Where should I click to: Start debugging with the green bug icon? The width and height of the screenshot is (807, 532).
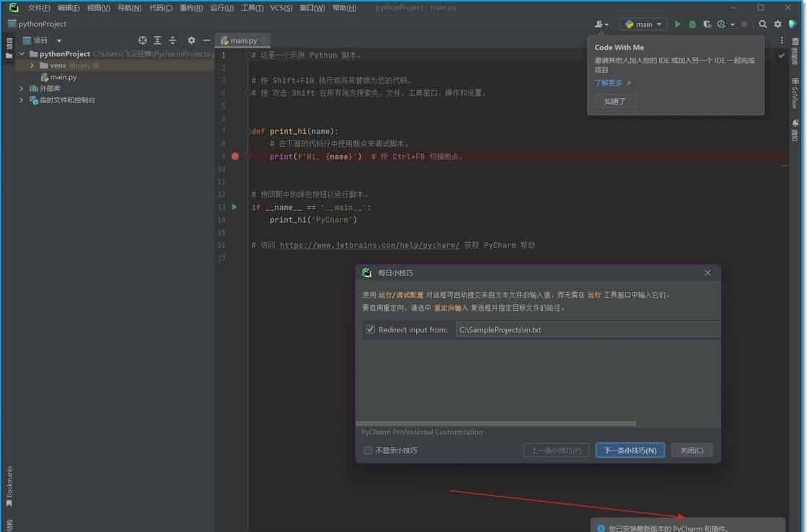[692, 25]
